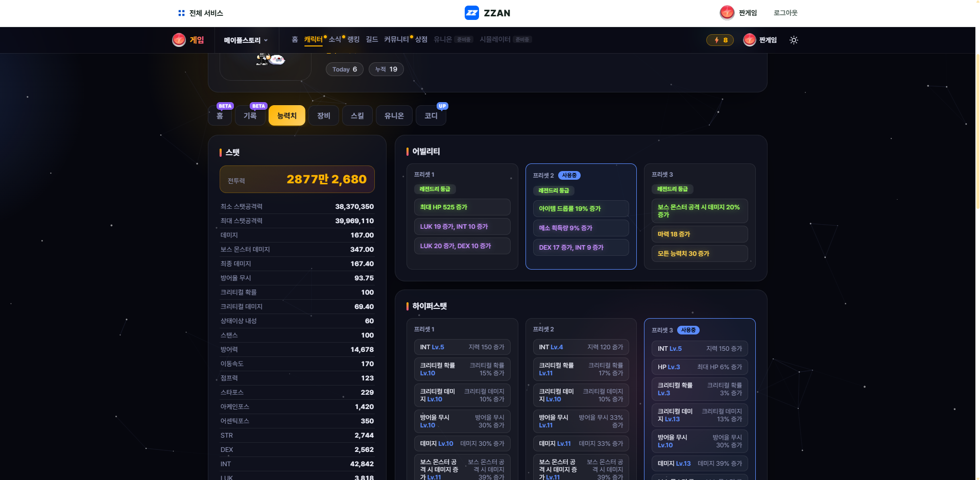Screen dimensions: 980x480
Task: Click the 데미지 Lv.13 hyper stat row
Action: tap(700, 464)
